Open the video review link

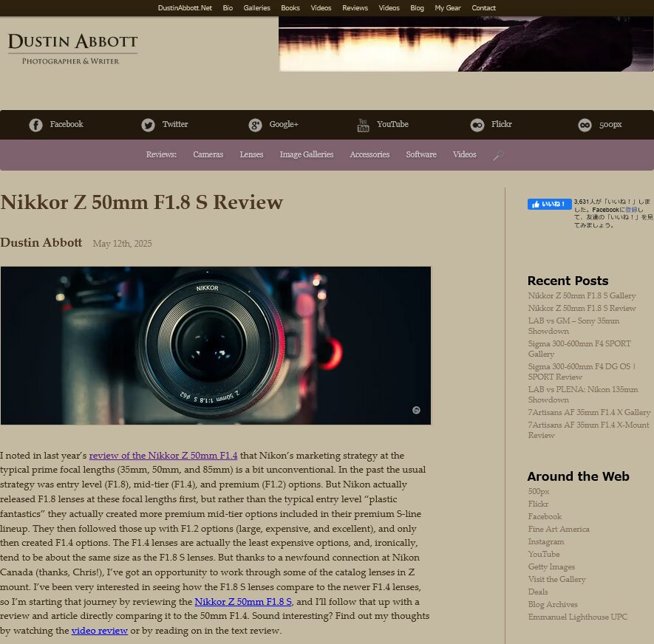[99, 631]
